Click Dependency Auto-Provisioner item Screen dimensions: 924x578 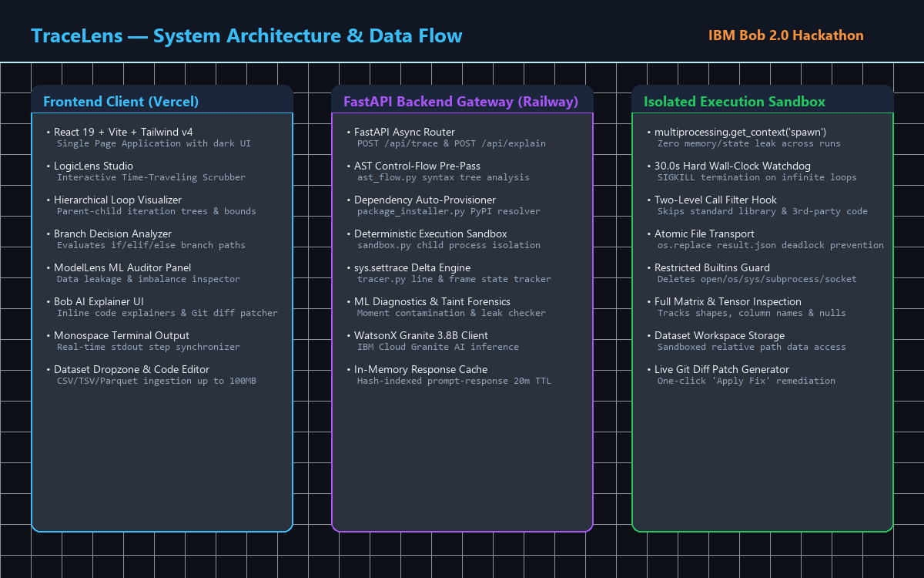click(421, 200)
